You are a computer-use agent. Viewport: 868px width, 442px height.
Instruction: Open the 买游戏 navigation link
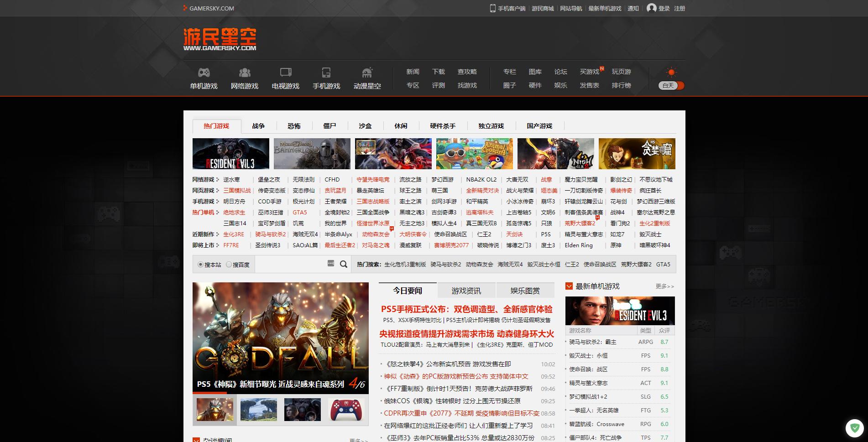pos(589,72)
